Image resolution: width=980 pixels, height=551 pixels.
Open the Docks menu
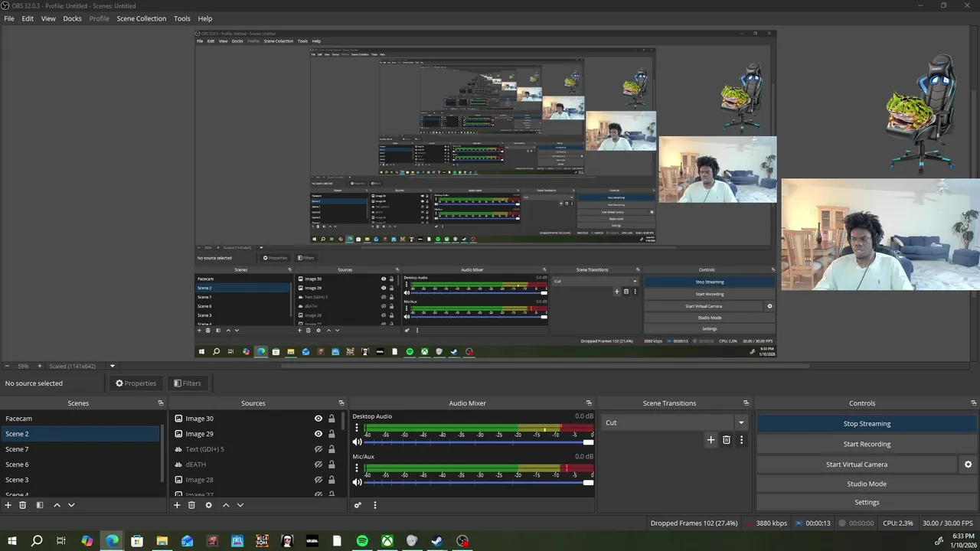[x=72, y=18]
